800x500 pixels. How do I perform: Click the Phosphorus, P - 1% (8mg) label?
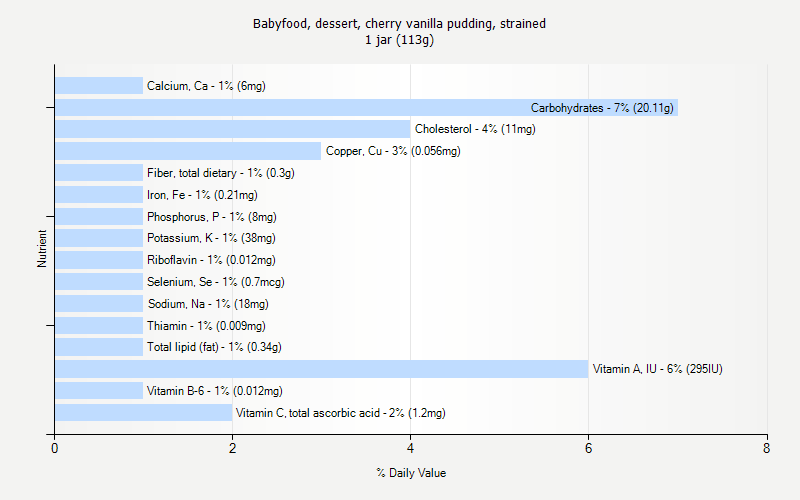coord(212,217)
